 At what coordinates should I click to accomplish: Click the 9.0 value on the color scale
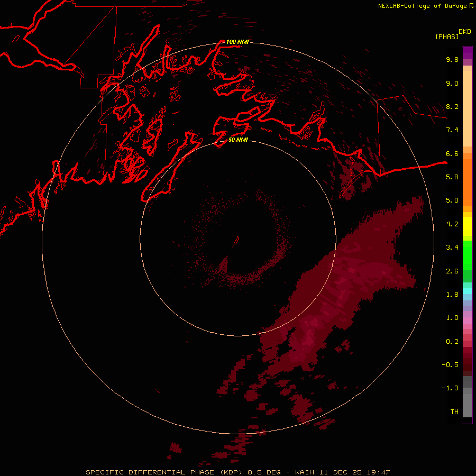coord(452,83)
